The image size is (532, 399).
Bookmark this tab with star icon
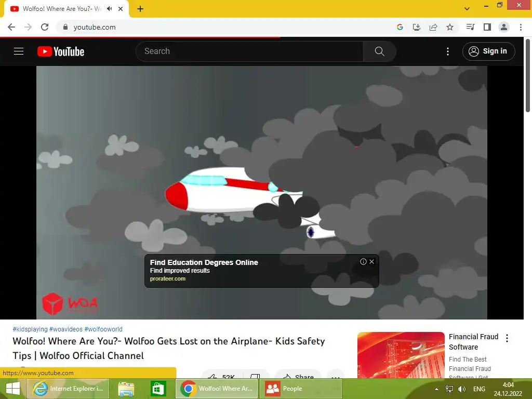coord(450,27)
